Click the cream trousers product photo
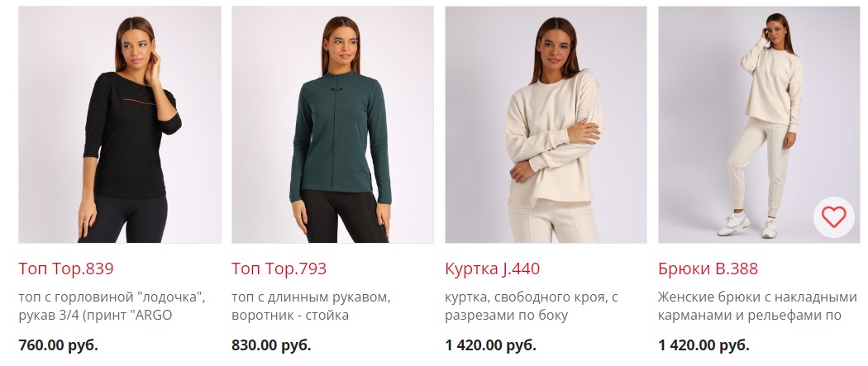Screen dimensions: 868x366 coord(759,125)
